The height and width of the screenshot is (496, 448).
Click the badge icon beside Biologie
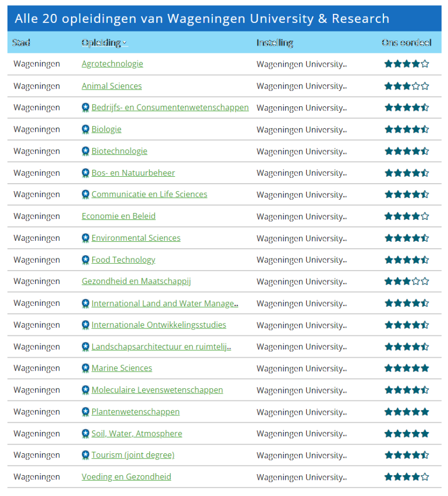click(x=85, y=129)
